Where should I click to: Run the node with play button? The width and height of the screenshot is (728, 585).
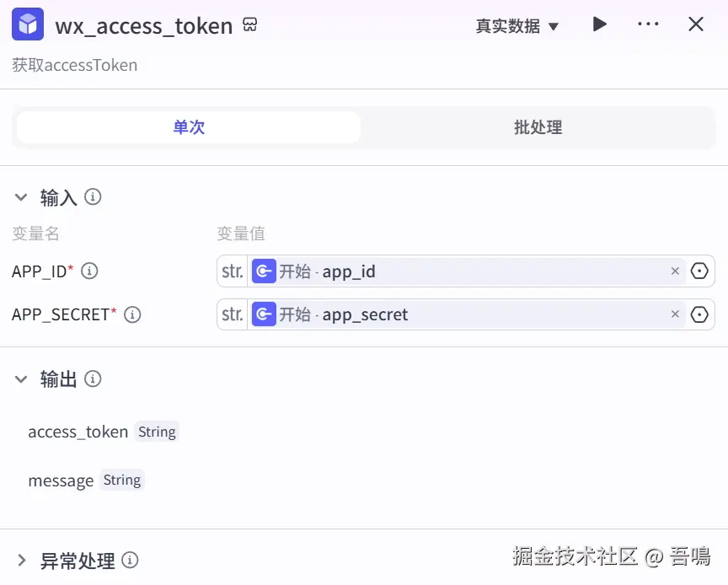pos(599,24)
